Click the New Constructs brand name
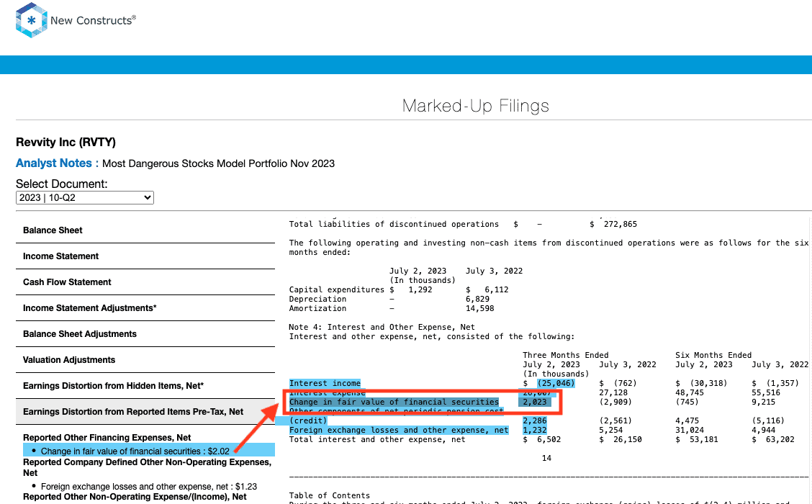 pos(93,20)
